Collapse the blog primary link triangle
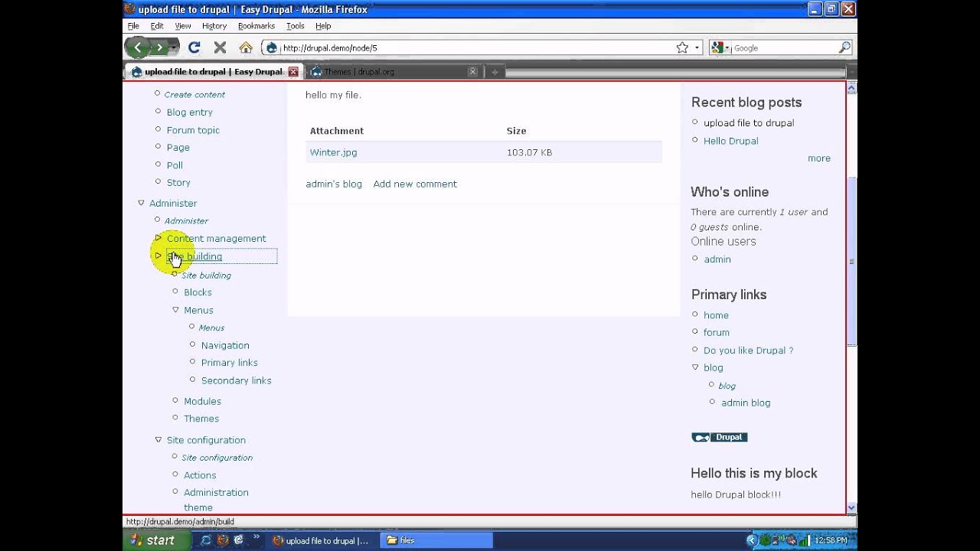 tap(695, 367)
